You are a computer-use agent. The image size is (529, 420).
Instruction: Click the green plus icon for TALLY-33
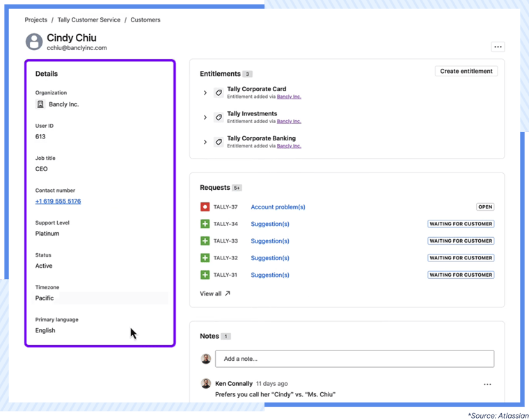coord(205,241)
